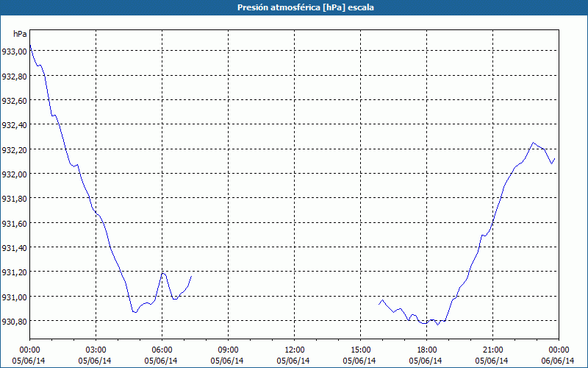Image resolution: width=588 pixels, height=368 pixels.
Task: Click the 09:00 time label
Action: point(228,350)
